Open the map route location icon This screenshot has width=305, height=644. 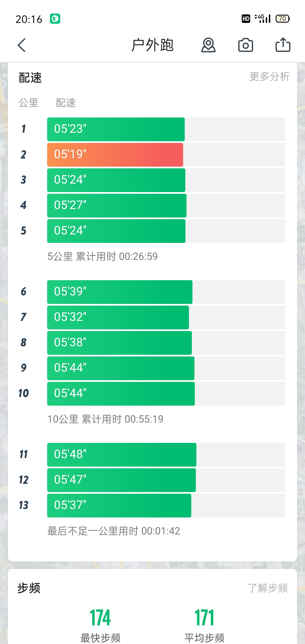pyautogui.click(x=208, y=45)
